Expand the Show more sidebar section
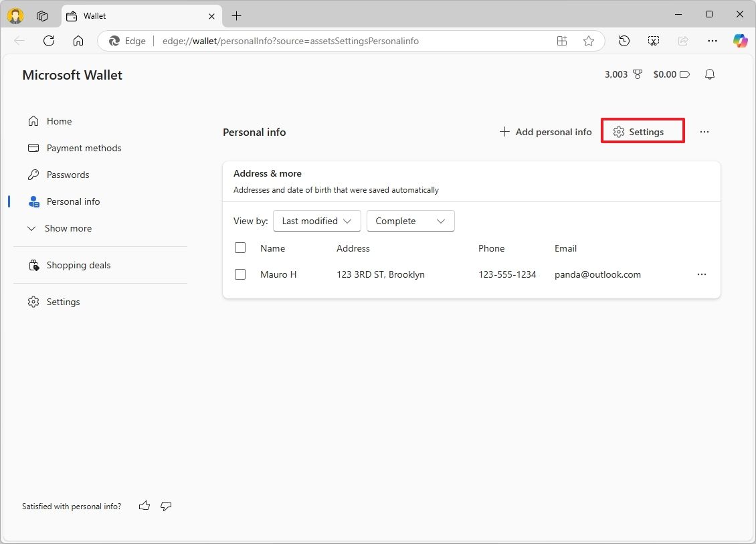 (68, 228)
